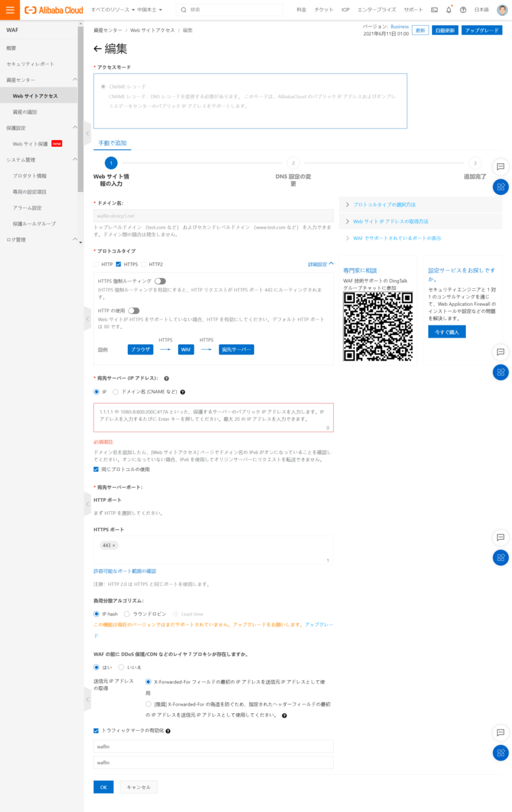Click the help icon beside ドメイン名 (CNAME など)
Screen dimensions: 512x812
coord(183,392)
